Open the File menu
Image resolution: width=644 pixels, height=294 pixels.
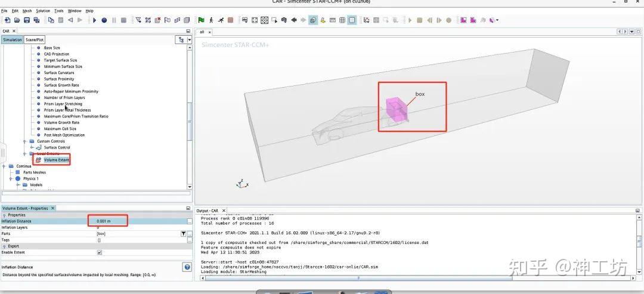[x=4, y=11]
